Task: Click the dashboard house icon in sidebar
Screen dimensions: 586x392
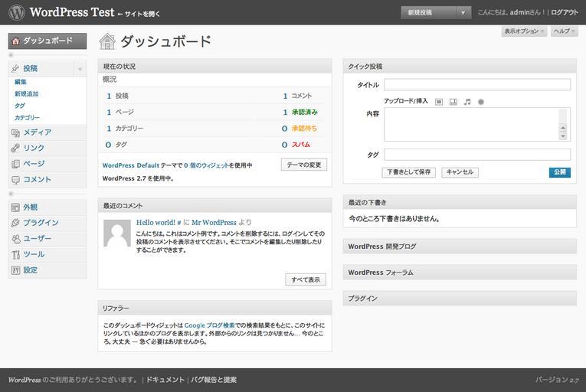Action: 15,41
